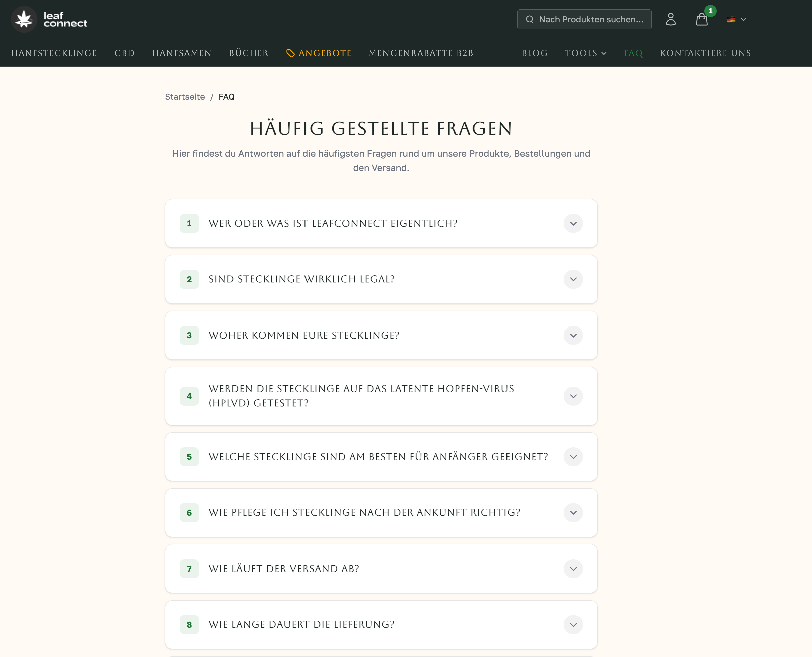812x657 pixels.
Task: Click the Startseite breadcrumb link
Action: click(185, 97)
